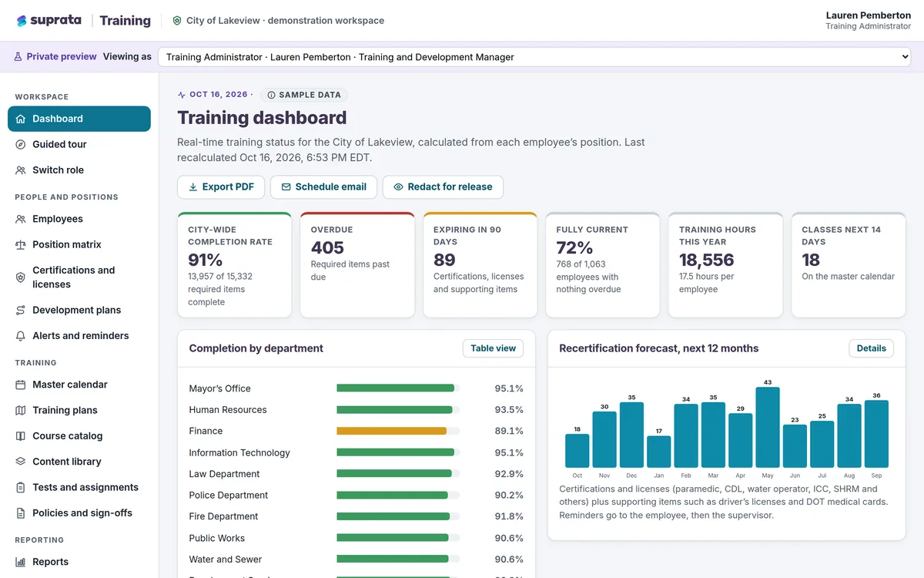Go to Position matrix in sidebar
Screen dimensions: 924x578
tap(79, 244)
